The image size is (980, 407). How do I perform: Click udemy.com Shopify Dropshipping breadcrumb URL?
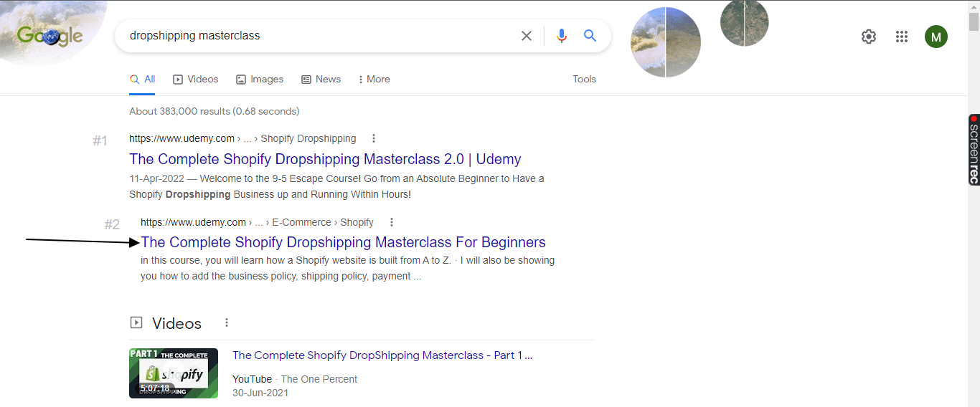pyautogui.click(x=242, y=138)
